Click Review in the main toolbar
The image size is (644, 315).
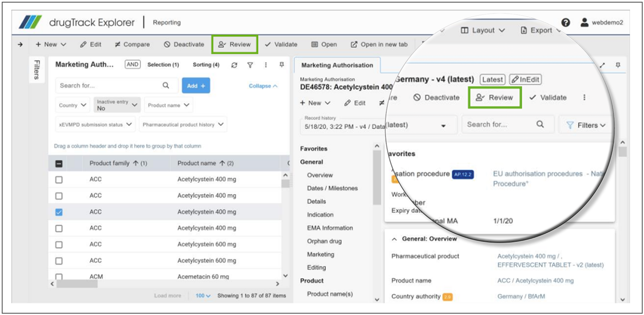[x=235, y=44]
